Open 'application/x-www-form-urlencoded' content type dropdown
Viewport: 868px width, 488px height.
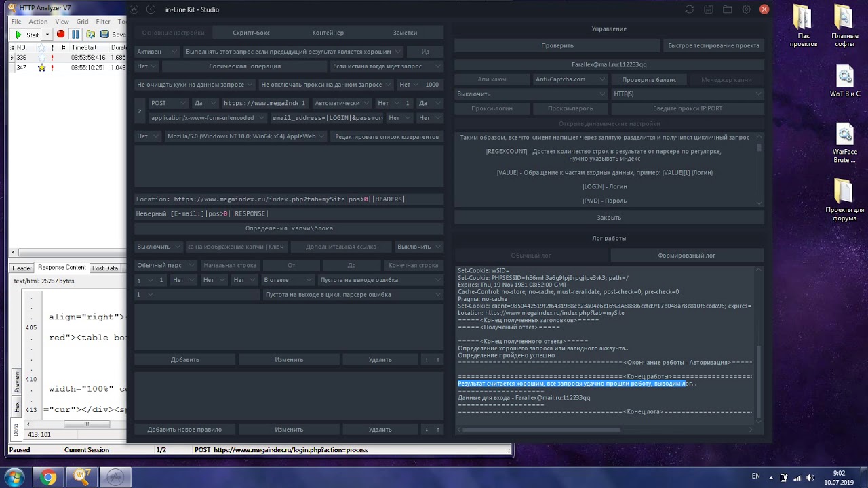207,118
